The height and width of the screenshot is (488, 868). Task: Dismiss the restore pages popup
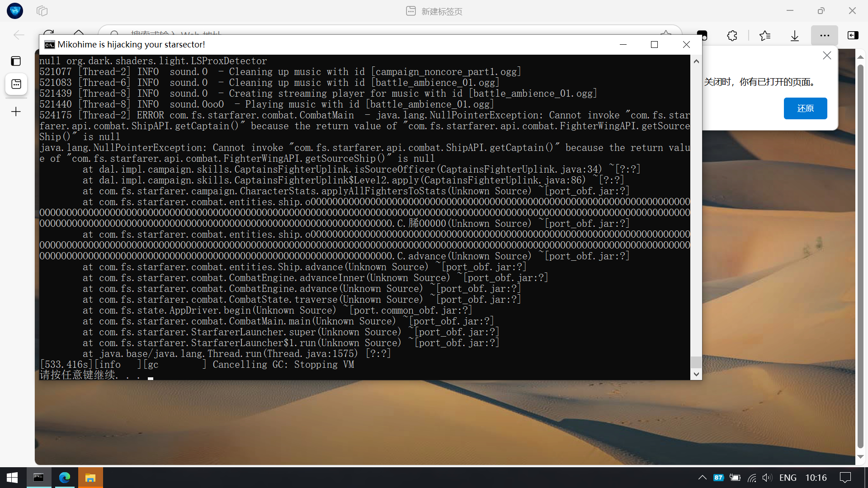pos(827,56)
